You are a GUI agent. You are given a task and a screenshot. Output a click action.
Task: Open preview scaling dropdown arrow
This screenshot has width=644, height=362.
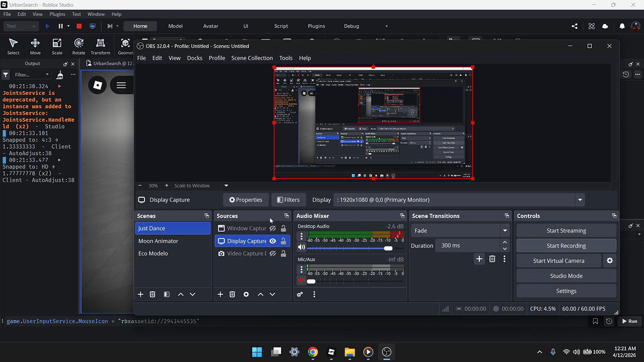coord(226,185)
